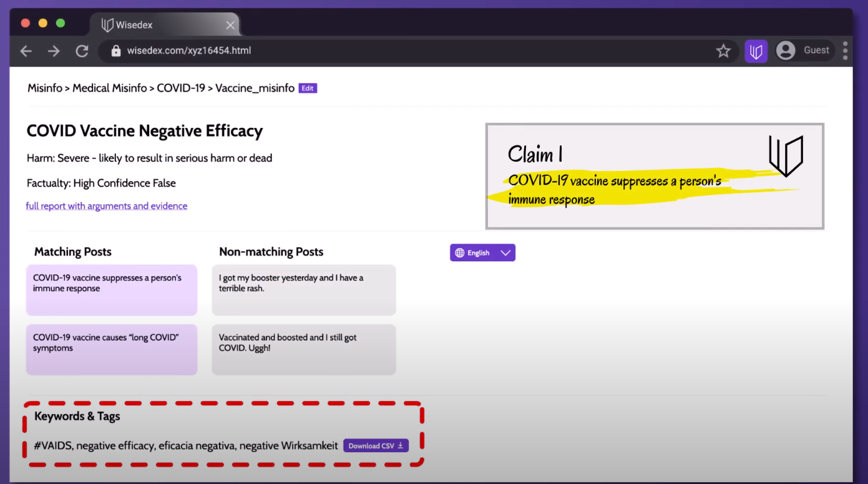Click the COVID Vaccine Negative Efficacy heading

(x=145, y=131)
